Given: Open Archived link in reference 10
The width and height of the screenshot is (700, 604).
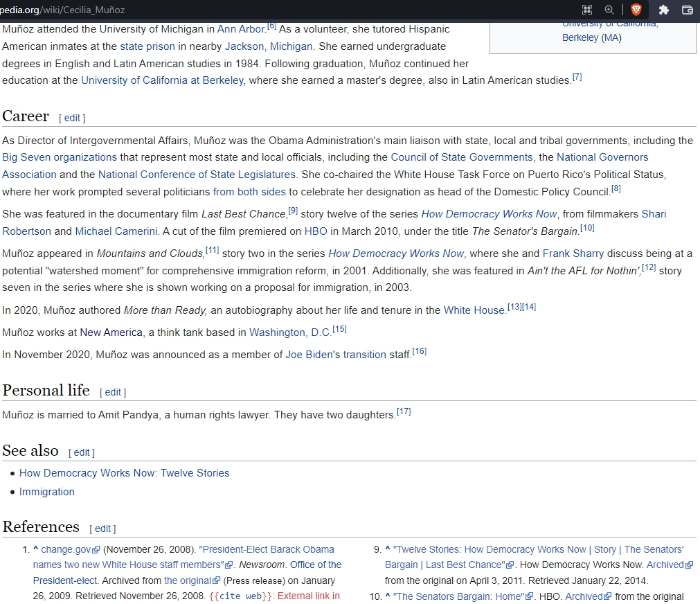Looking at the screenshot, I should click(x=589, y=596).
